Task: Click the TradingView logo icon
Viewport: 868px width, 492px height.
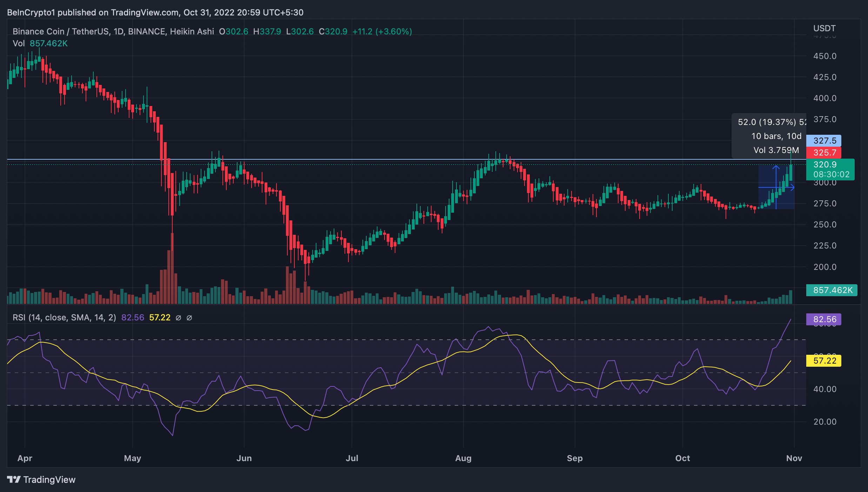Action: point(14,479)
